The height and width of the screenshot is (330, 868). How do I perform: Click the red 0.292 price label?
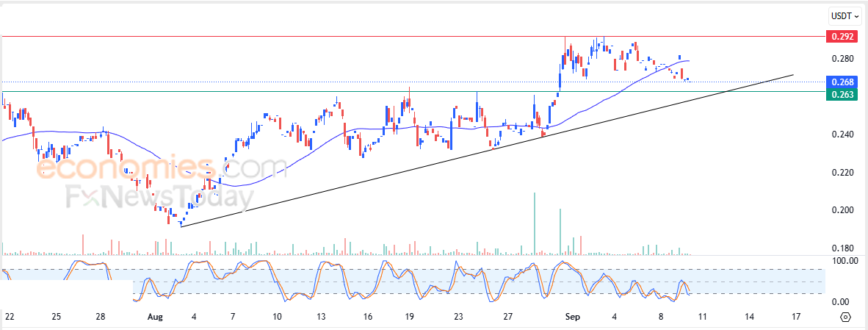point(842,37)
